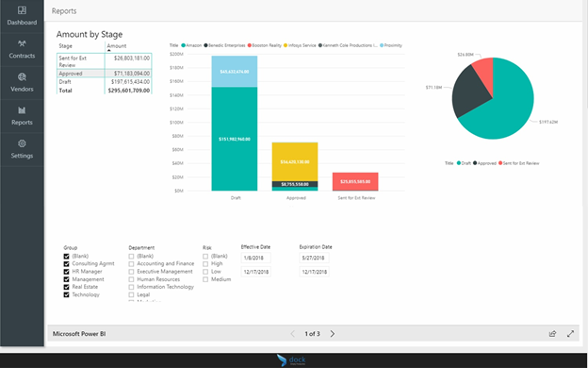Open the Vendors globe icon
The height and width of the screenshot is (368, 588).
[x=22, y=77]
